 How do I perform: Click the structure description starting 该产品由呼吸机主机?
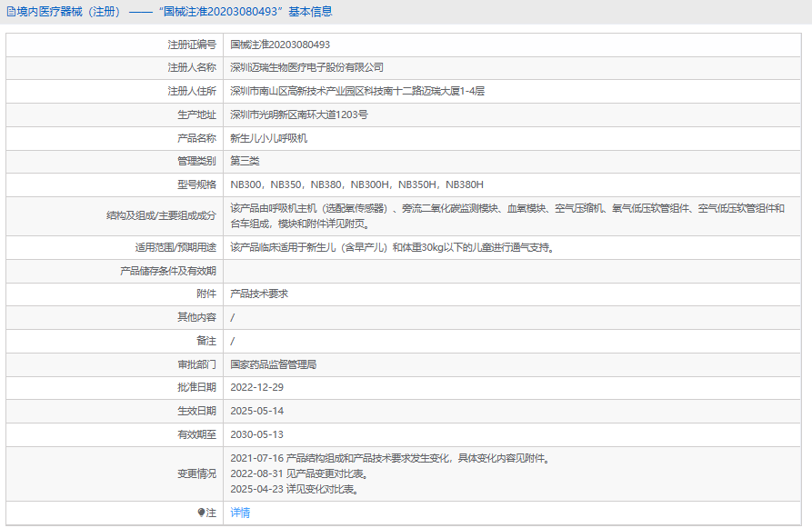point(507,216)
